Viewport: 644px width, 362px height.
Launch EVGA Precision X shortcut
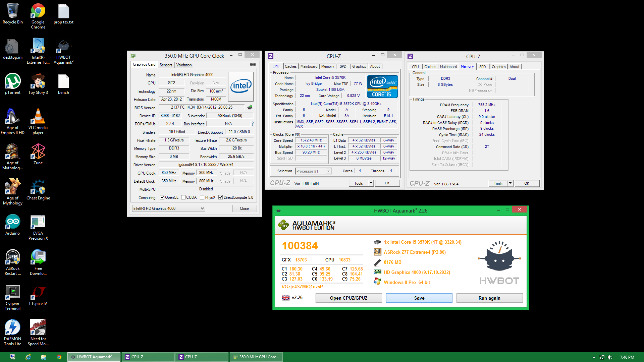pos(38,227)
